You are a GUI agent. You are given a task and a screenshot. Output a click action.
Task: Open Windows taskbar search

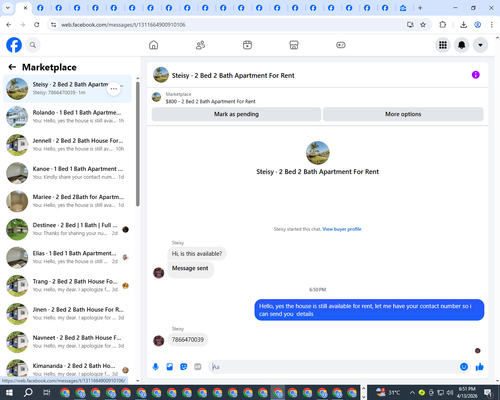click(28, 392)
